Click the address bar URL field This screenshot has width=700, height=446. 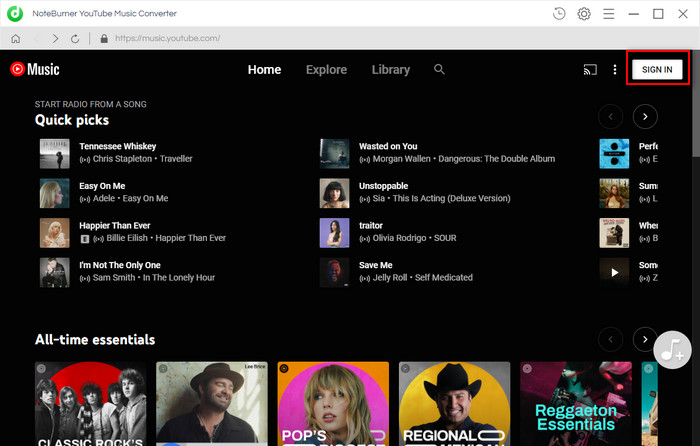pyautogui.click(x=167, y=38)
